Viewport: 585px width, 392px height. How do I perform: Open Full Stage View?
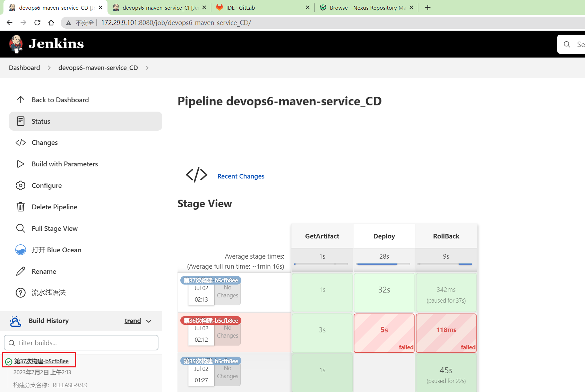tap(86, 228)
